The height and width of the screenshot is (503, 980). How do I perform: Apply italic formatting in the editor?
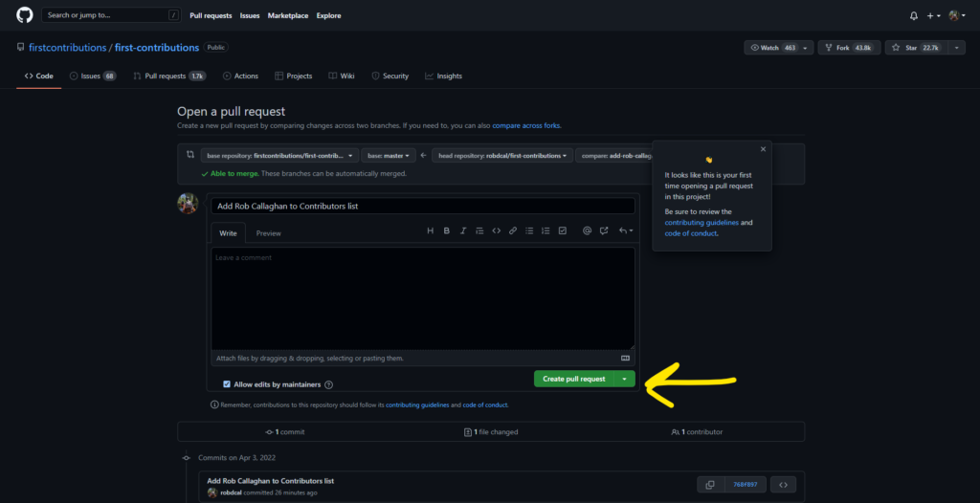point(463,230)
